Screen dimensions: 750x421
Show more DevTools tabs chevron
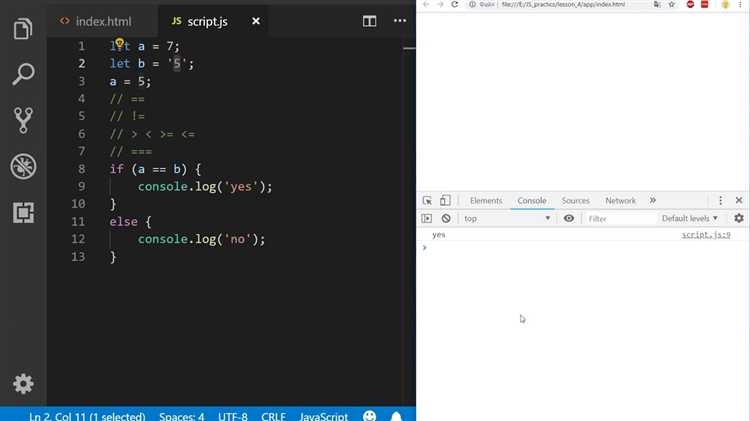652,200
